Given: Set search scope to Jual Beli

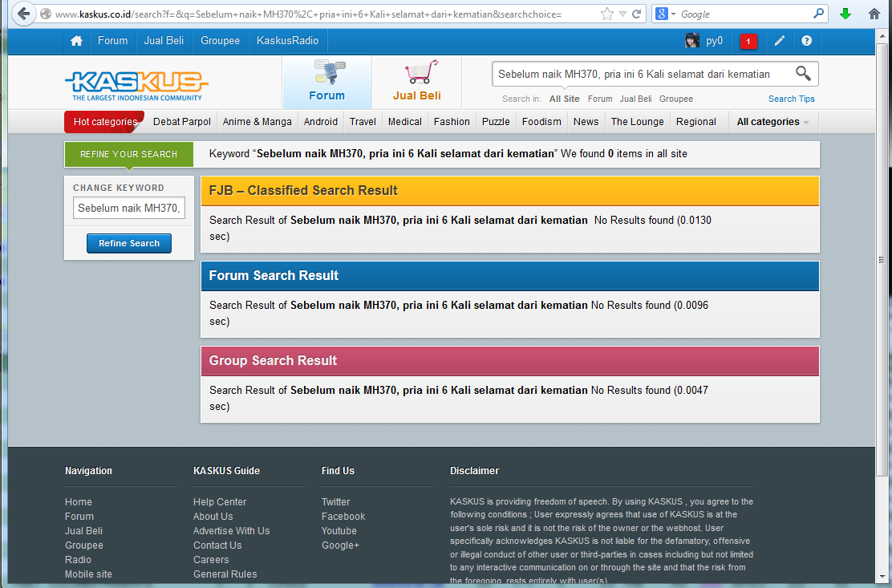Looking at the screenshot, I should tap(636, 99).
